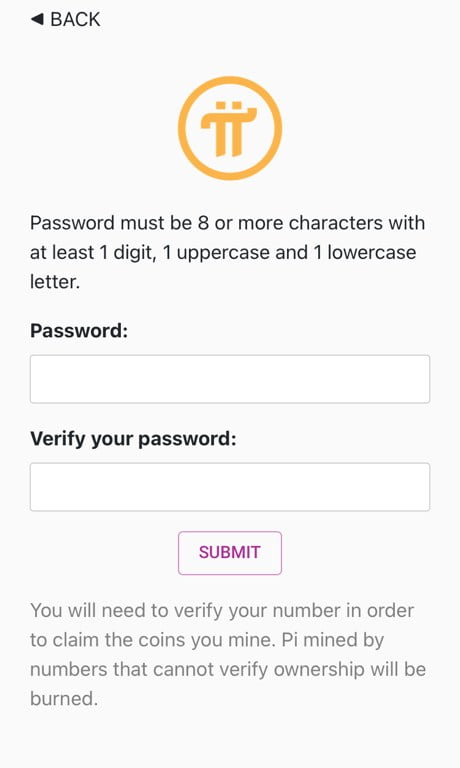
Task: Click the word 'burned.' in the notice
Action: (x=64, y=698)
